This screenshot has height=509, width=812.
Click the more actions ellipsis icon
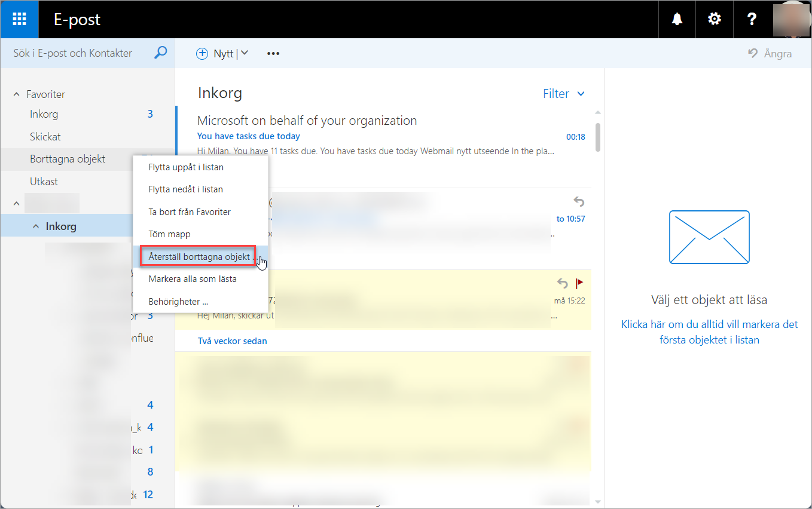(x=273, y=54)
